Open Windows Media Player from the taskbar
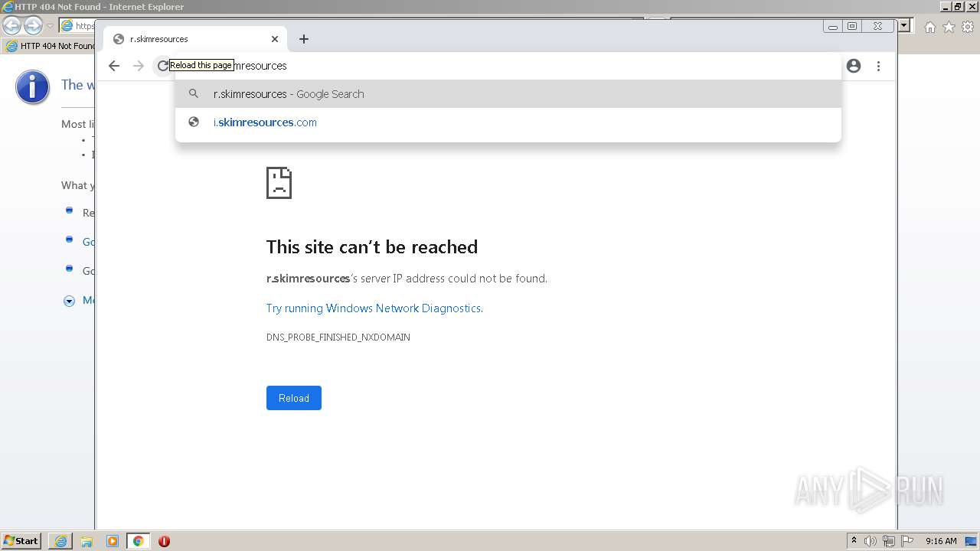980x551 pixels. point(113,541)
